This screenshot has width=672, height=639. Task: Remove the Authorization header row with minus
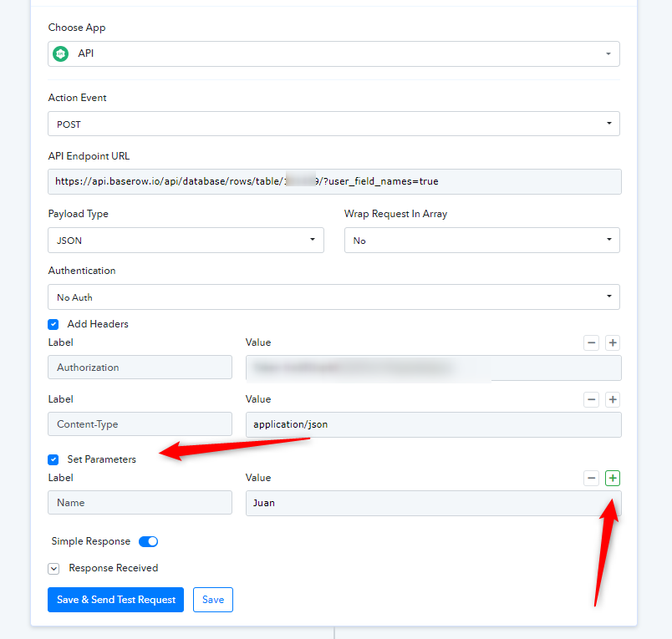tap(591, 342)
